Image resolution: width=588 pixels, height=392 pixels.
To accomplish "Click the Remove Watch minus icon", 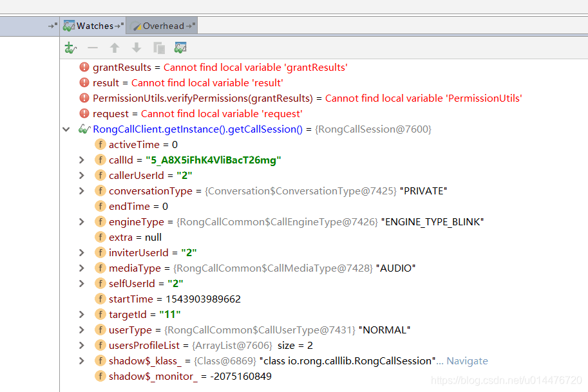I will click(93, 48).
